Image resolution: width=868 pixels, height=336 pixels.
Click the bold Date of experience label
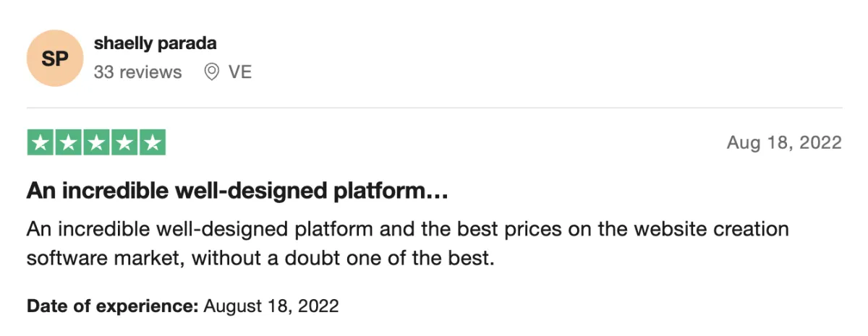[113, 306]
